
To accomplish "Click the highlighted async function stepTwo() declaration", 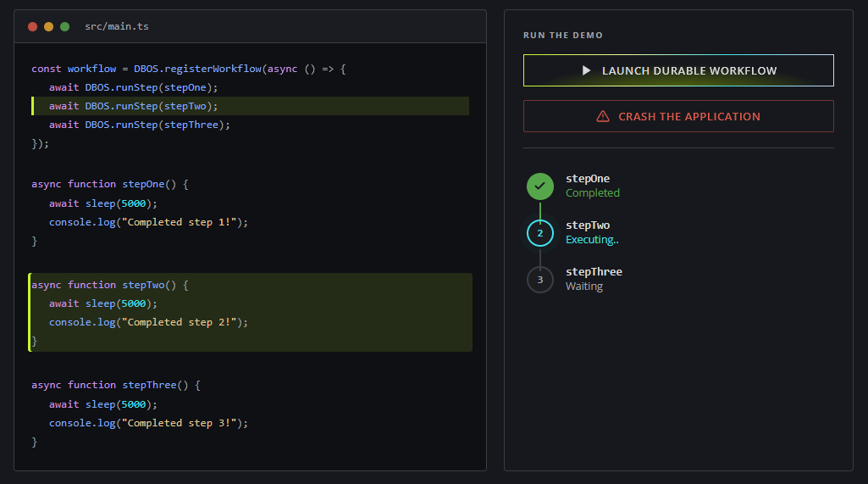I will [x=109, y=285].
